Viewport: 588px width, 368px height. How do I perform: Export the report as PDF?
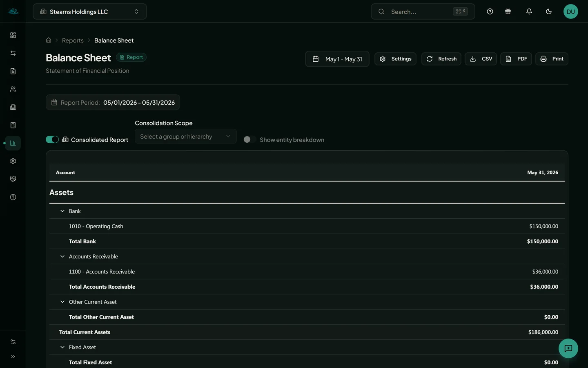point(516,59)
